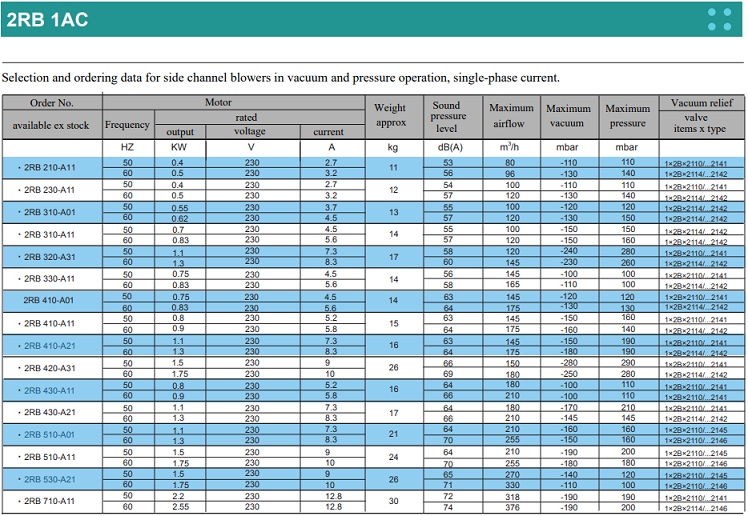Select the 2RB 310-A01 row label
Image resolution: width=748 pixels, height=516 pixels.
51,212
